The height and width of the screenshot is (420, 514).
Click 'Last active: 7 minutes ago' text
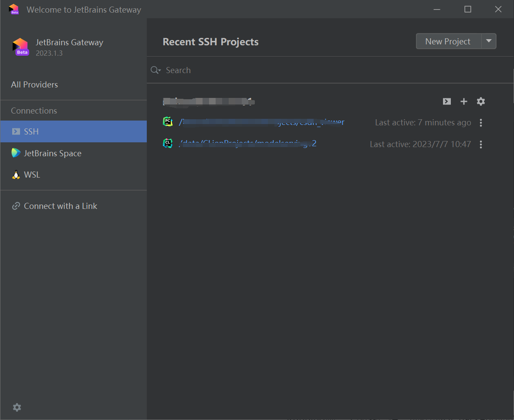click(x=423, y=123)
